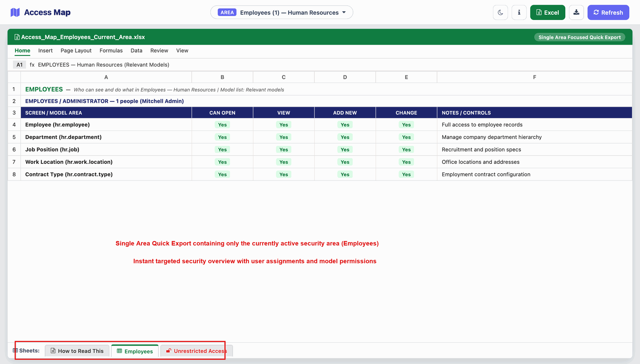
Task: Click the Access_Map_Employees_Current_Area.xlsx filename
Action: (83, 37)
